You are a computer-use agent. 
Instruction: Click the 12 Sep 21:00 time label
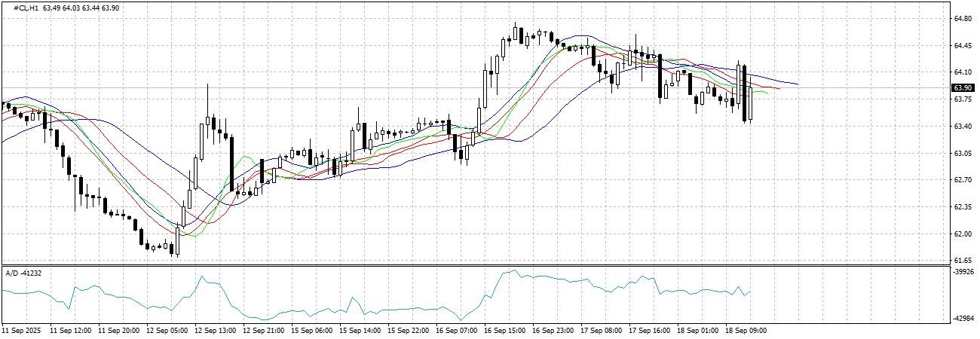pos(263,331)
